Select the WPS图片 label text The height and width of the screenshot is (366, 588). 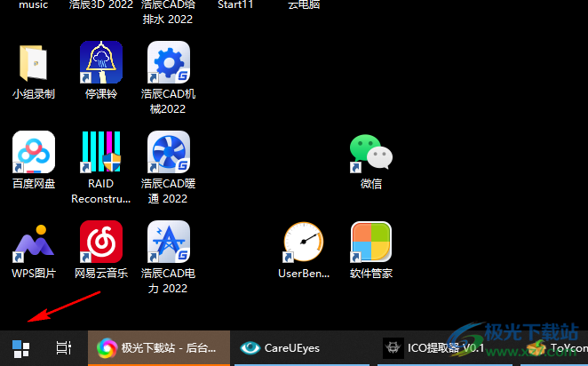click(34, 274)
